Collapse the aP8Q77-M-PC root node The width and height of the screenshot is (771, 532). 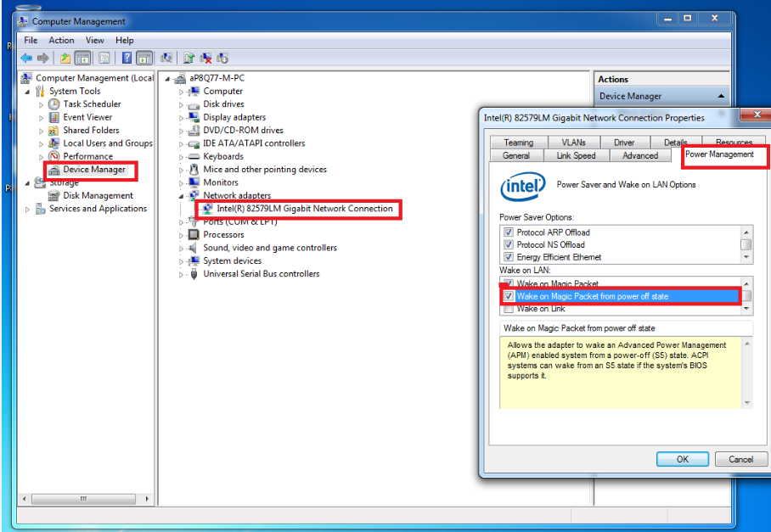coord(167,79)
